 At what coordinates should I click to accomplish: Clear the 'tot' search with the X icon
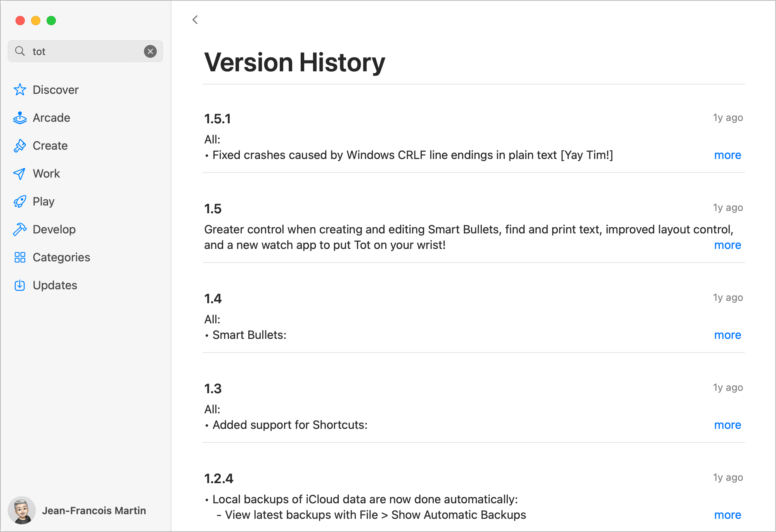pyautogui.click(x=151, y=52)
